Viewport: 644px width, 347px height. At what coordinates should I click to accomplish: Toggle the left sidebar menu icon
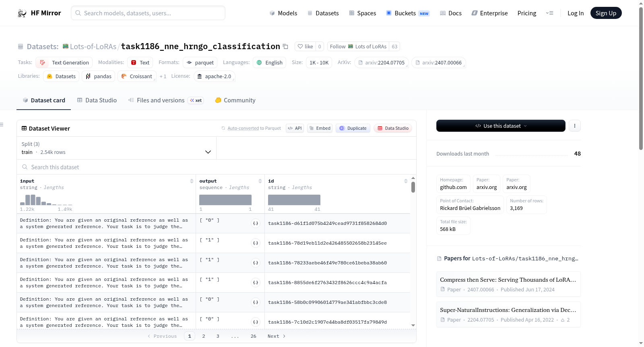click(2, 125)
